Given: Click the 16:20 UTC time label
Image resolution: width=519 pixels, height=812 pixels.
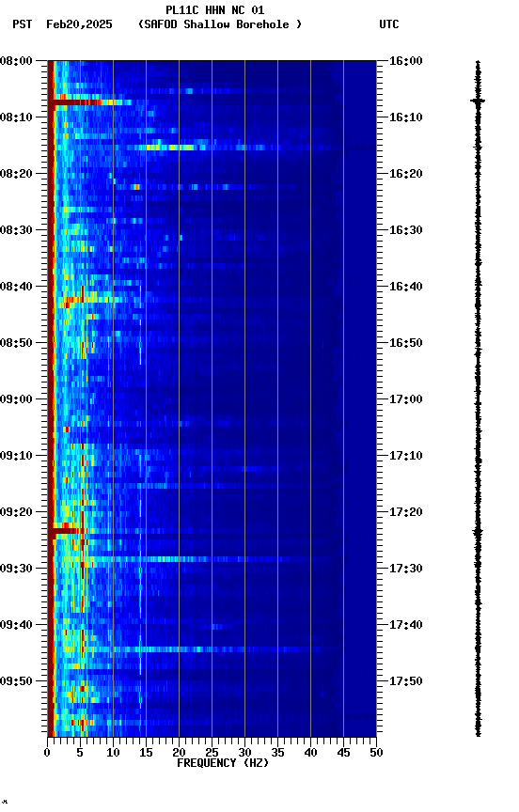Looking at the screenshot, I should point(406,174).
